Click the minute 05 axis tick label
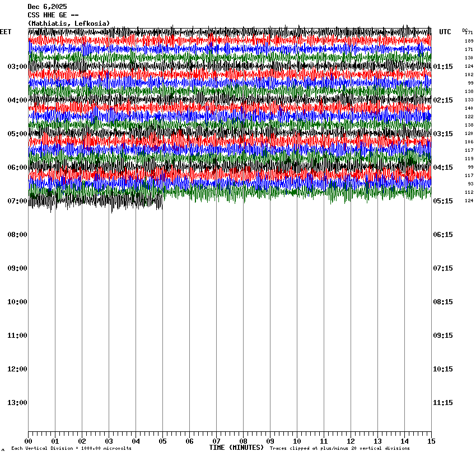The height and width of the screenshot is (456, 476). point(162,441)
